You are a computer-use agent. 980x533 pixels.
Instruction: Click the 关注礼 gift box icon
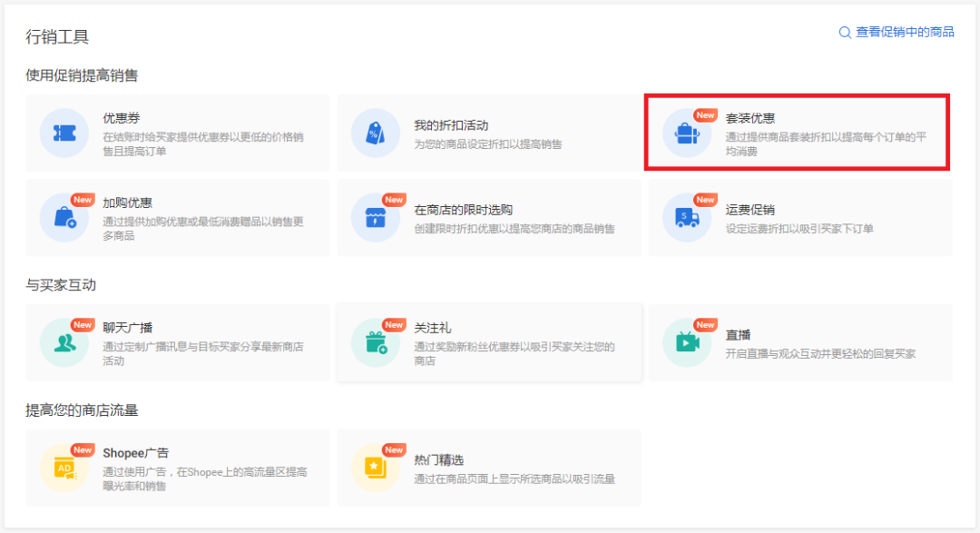(x=376, y=342)
